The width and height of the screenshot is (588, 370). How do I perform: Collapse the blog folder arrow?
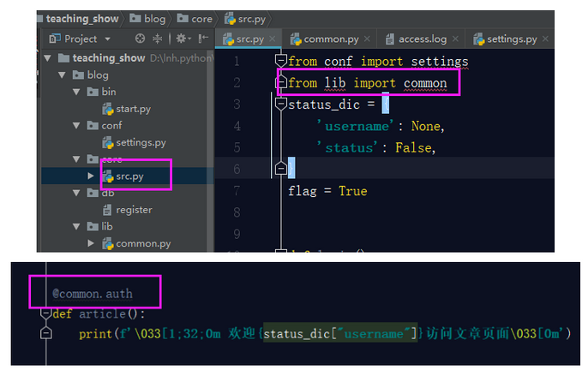pyautogui.click(x=63, y=75)
